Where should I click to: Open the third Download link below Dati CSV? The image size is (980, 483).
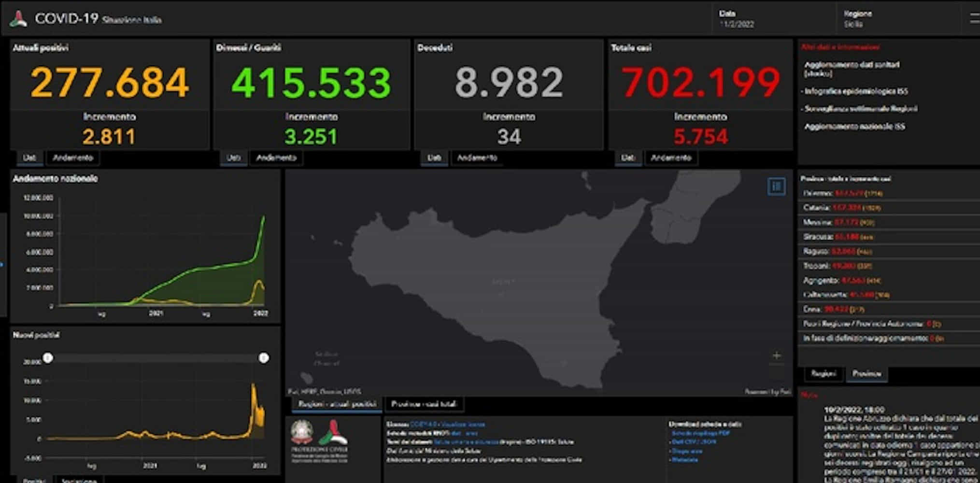tap(687, 451)
